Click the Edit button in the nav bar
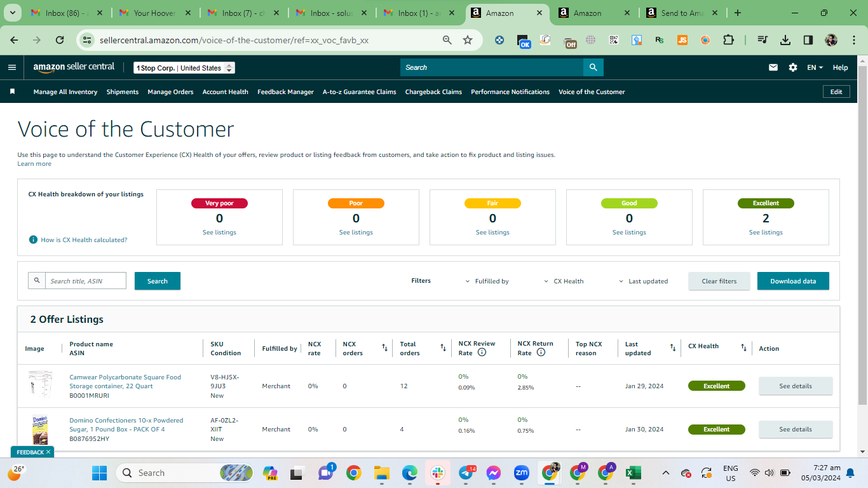Viewport: 868px width, 488px height. tap(836, 91)
